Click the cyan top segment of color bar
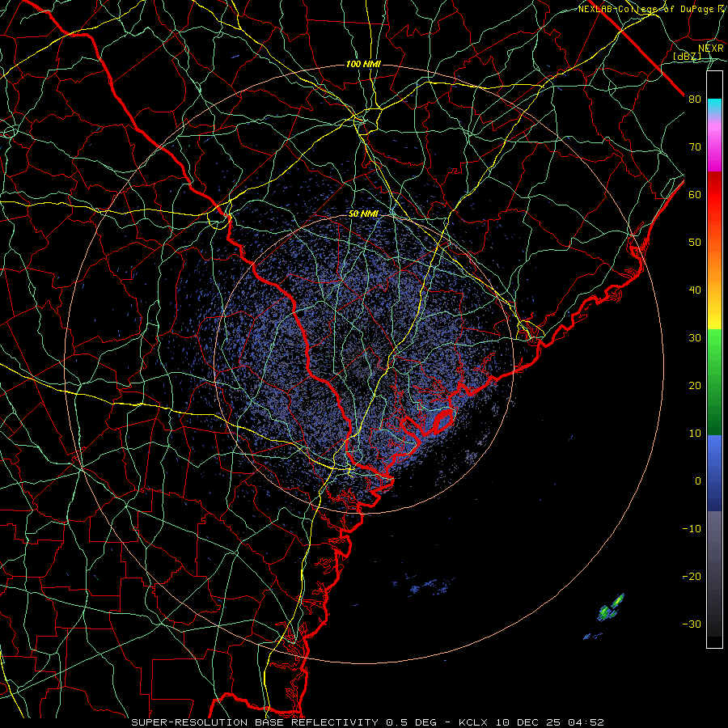Image resolution: width=728 pixels, height=728 pixels. coord(714,106)
